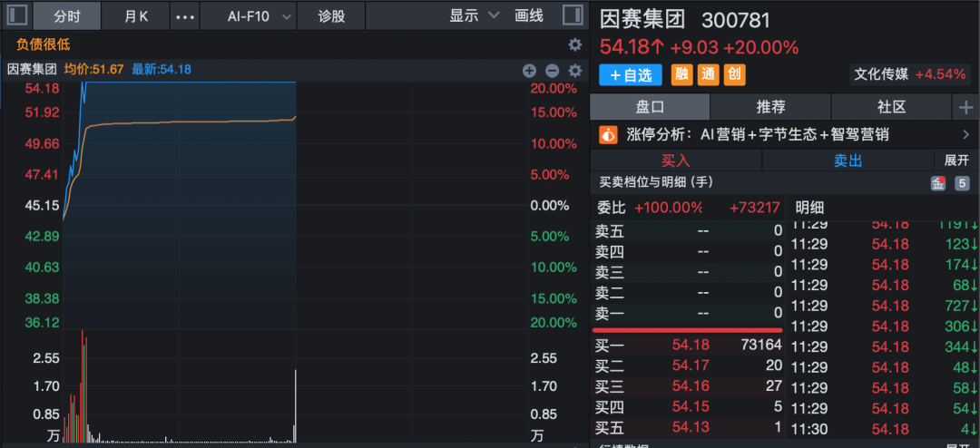980x448 pixels.
Task: Click the orange 创 ChiNext badge
Action: coord(734,75)
